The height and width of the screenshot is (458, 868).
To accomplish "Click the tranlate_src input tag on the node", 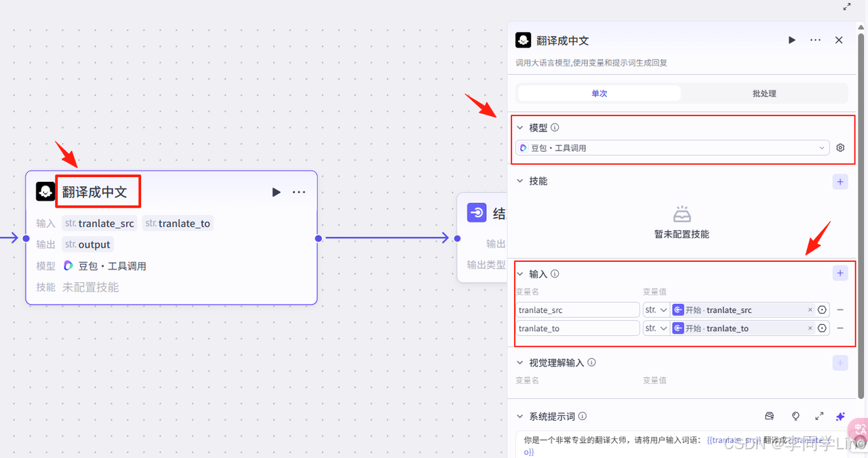I will tap(99, 223).
